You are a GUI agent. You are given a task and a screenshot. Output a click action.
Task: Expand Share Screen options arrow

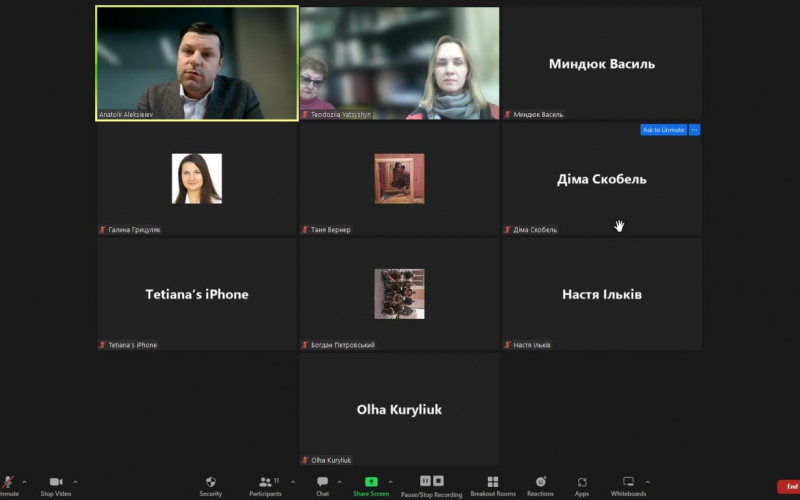coord(390,481)
